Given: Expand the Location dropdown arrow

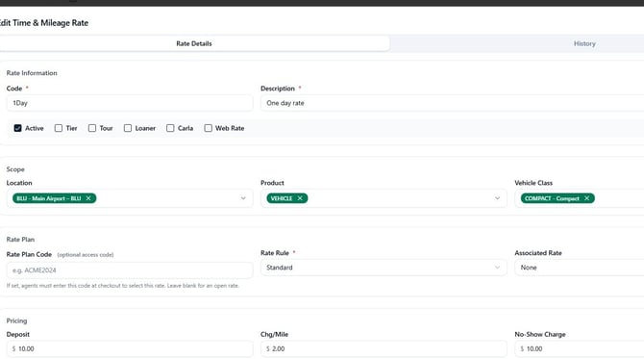Looking at the screenshot, I should point(243,198).
